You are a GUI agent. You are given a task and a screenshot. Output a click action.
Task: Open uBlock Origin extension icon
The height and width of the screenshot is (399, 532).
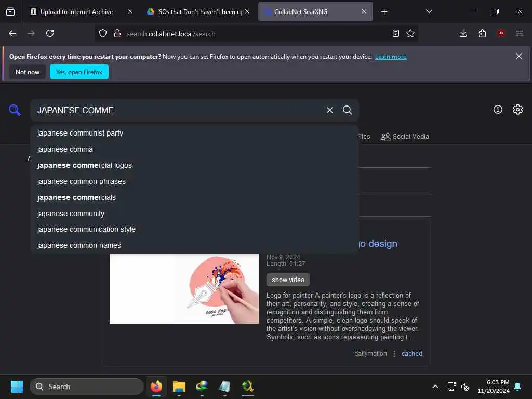click(x=501, y=33)
